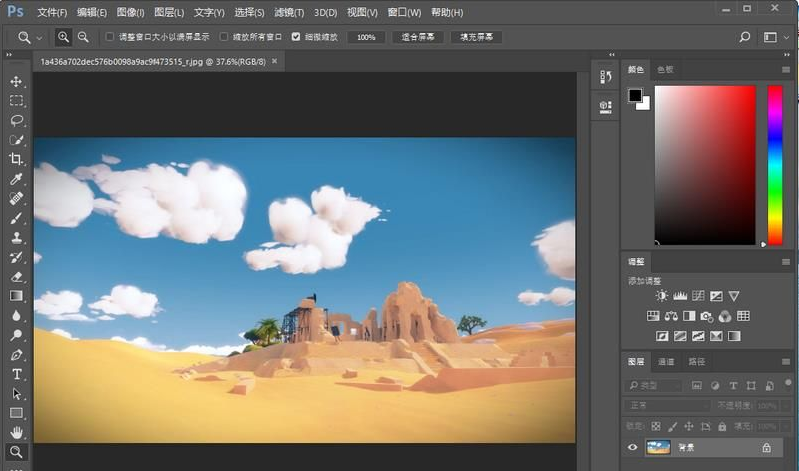Toggle layer filter on/off switch
This screenshot has height=471, width=799.
tap(788, 383)
